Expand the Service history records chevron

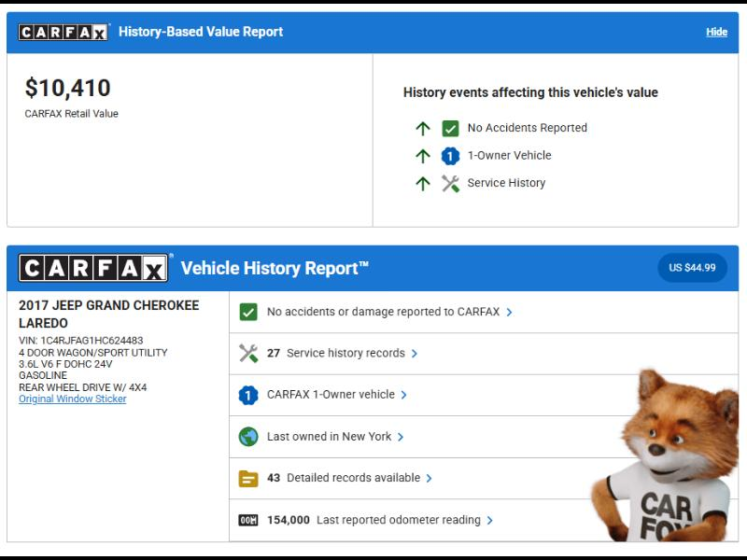coord(415,354)
